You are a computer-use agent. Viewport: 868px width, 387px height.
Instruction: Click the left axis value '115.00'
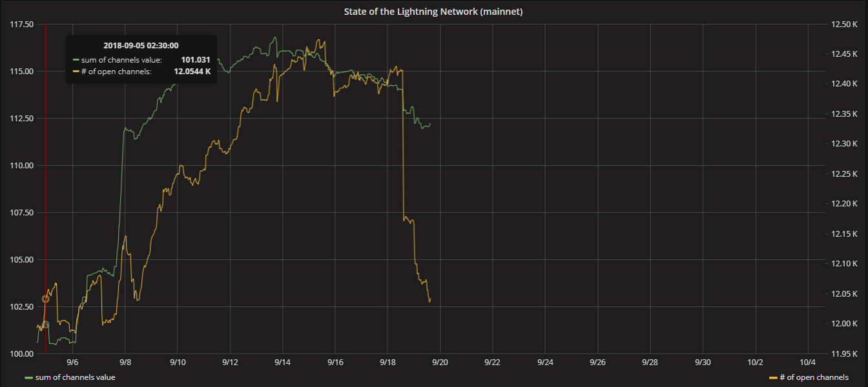[22, 71]
